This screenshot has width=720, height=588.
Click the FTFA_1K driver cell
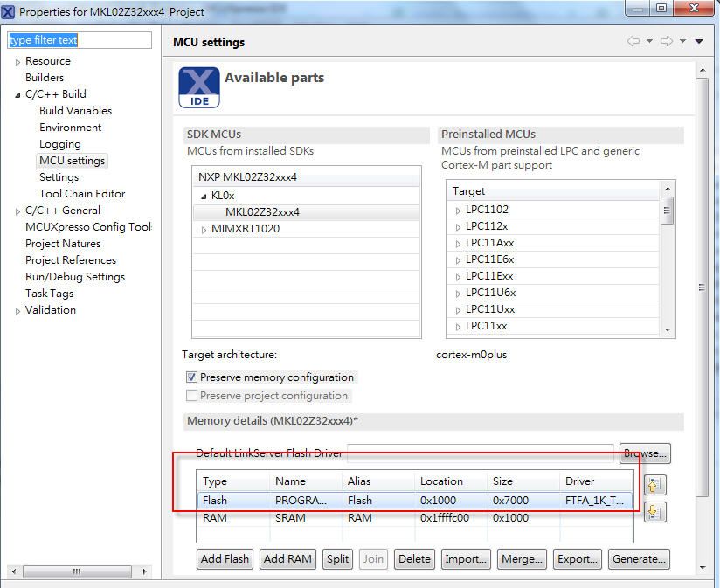pos(596,501)
